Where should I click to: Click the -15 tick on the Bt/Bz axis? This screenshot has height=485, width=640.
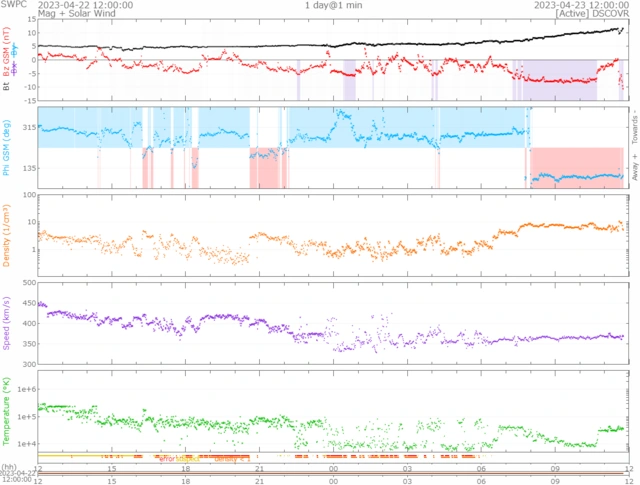(x=31, y=100)
